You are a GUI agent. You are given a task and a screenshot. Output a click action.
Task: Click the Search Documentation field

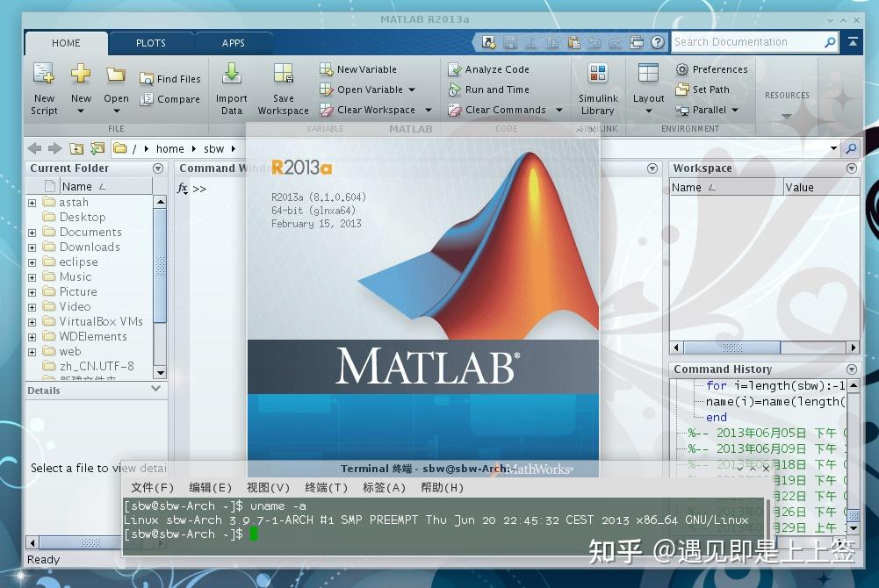point(751,41)
